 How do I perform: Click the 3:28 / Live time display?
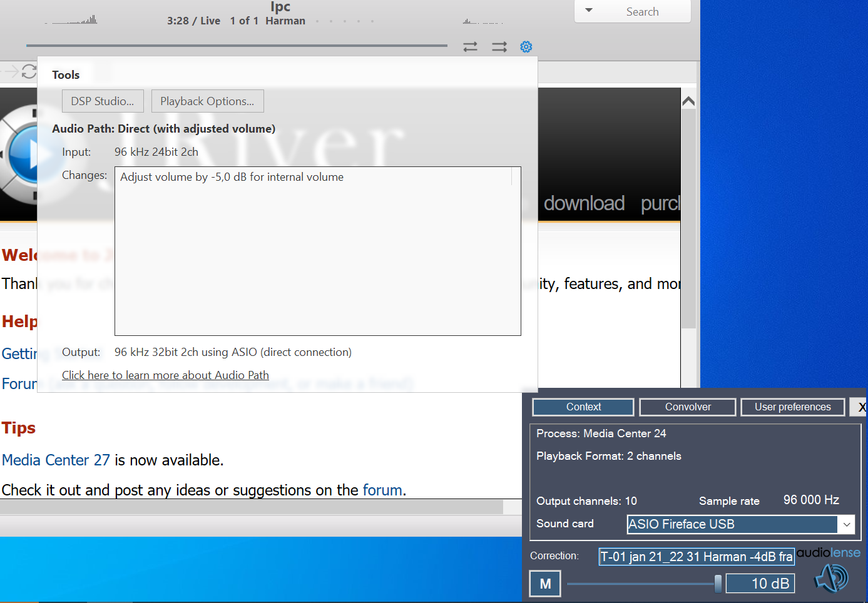193,21
